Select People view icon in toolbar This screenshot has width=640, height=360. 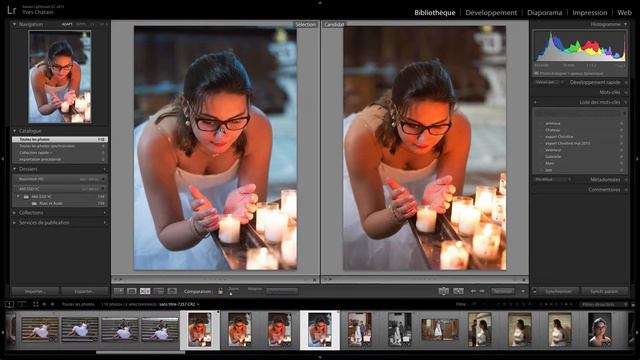click(172, 291)
